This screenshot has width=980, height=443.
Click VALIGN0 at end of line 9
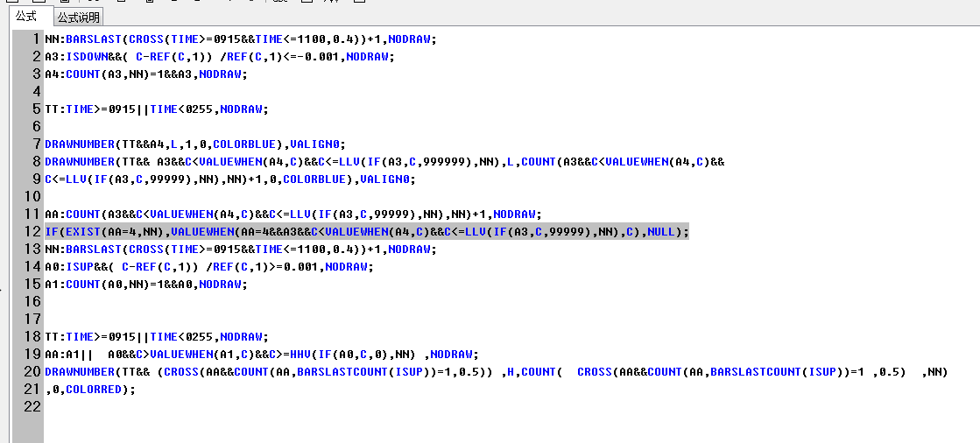pos(390,179)
